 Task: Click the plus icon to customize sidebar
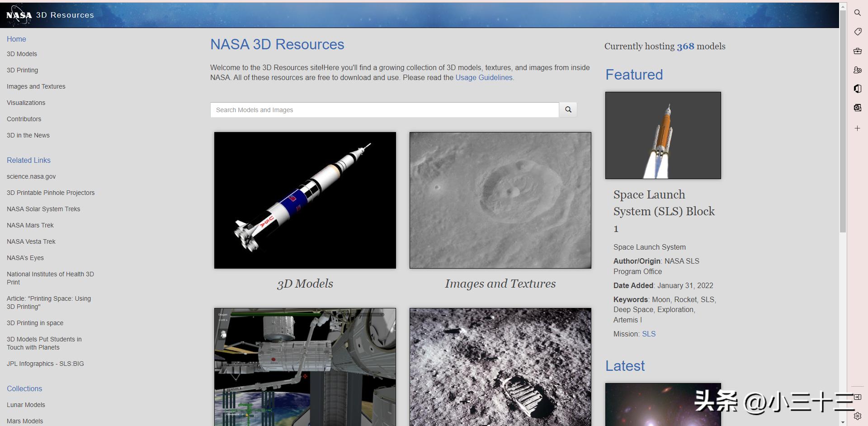pyautogui.click(x=857, y=128)
